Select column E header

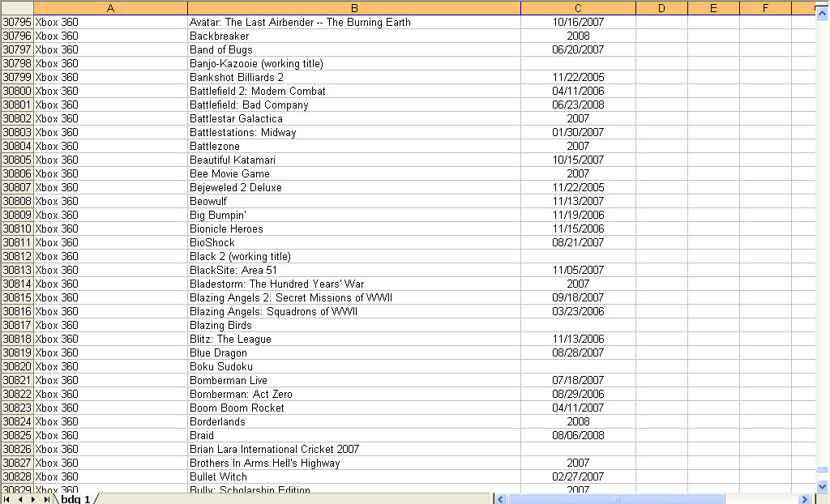(713, 8)
